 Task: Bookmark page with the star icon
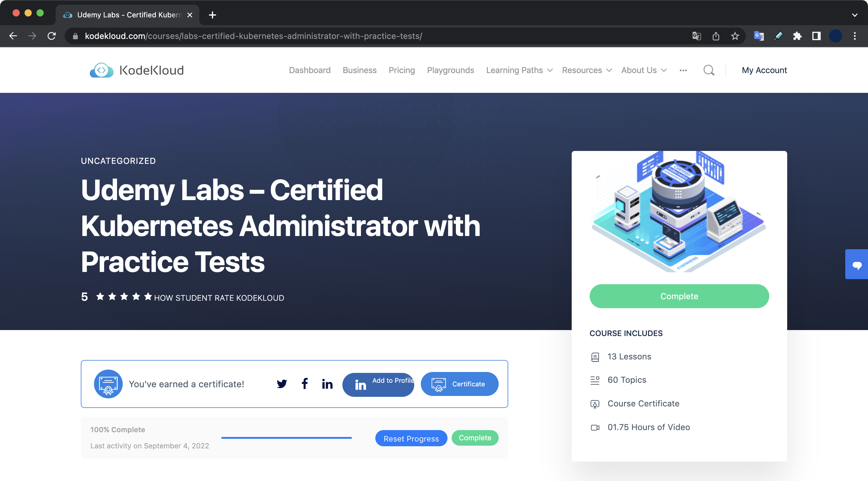pyautogui.click(x=735, y=36)
